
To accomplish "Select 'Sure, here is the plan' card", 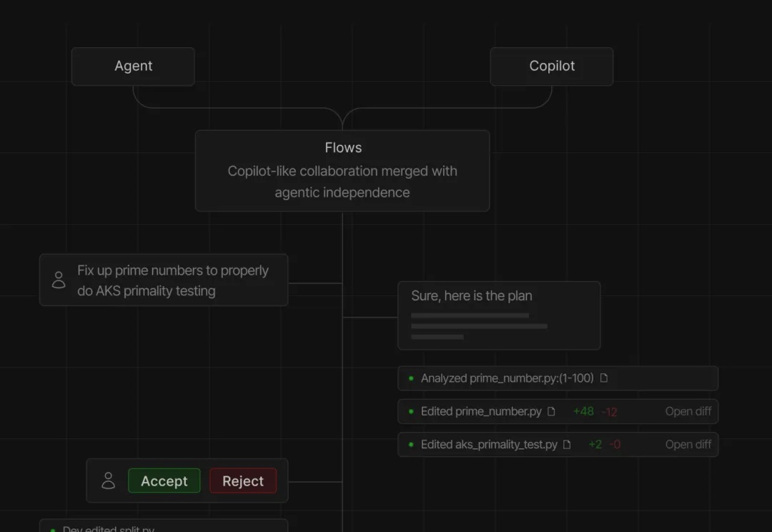I will point(499,316).
